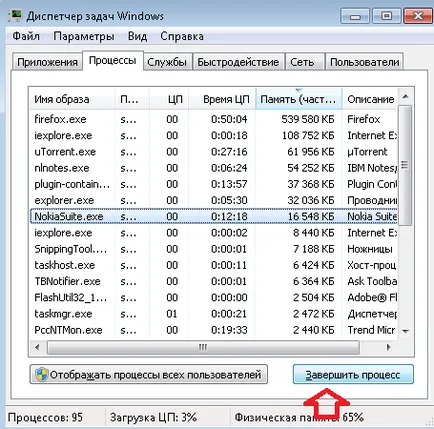Click Отображать процессы всех пользователей button

coord(149,375)
